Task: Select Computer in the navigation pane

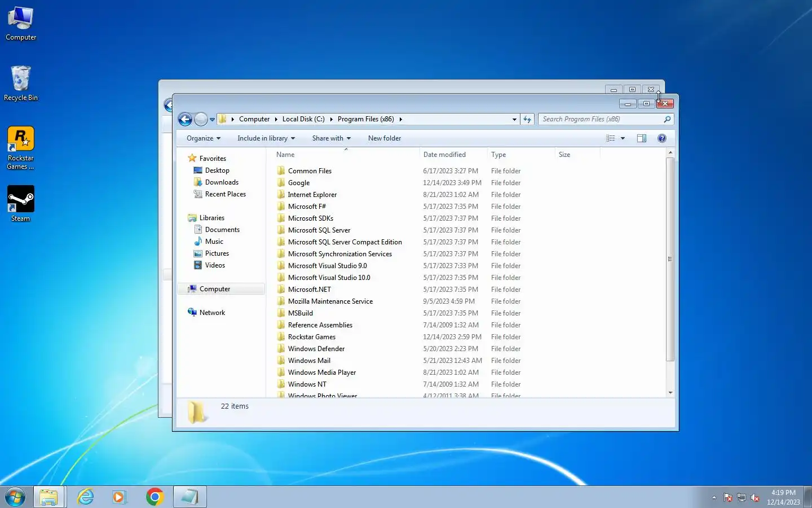Action: [x=215, y=289]
